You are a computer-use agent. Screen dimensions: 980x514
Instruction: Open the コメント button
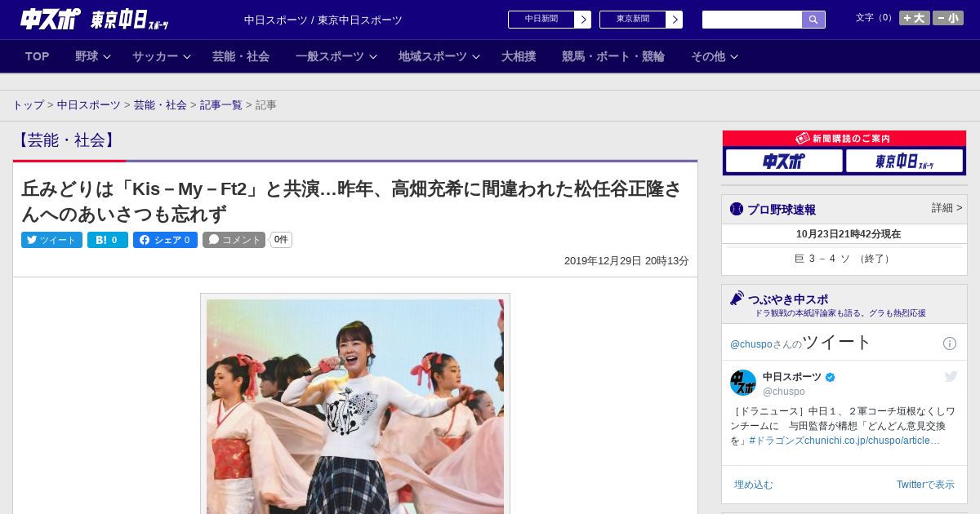pos(234,240)
